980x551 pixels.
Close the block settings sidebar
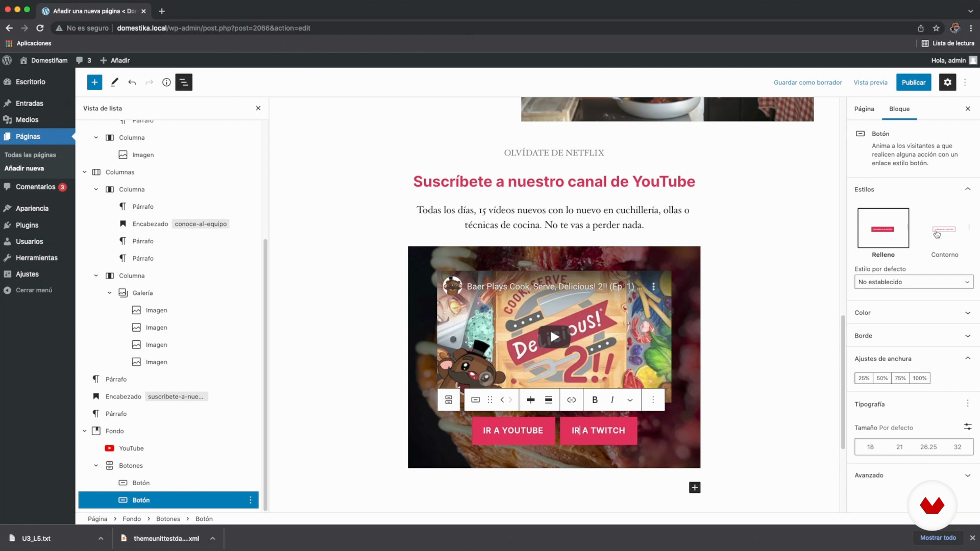click(968, 109)
